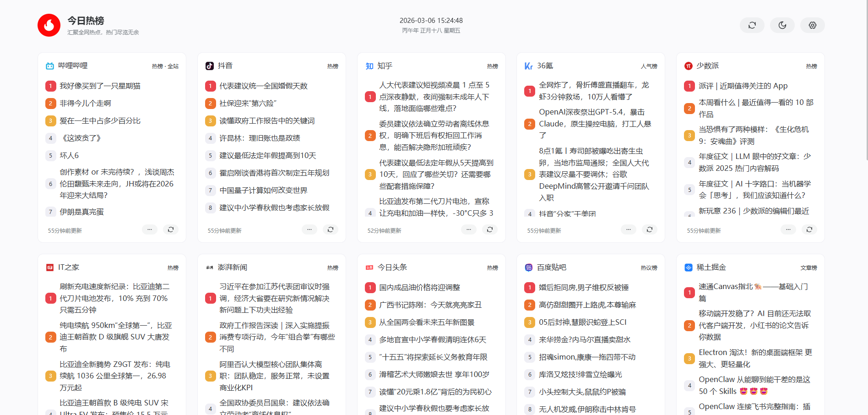Refresh the 抖音 card list

(x=331, y=229)
